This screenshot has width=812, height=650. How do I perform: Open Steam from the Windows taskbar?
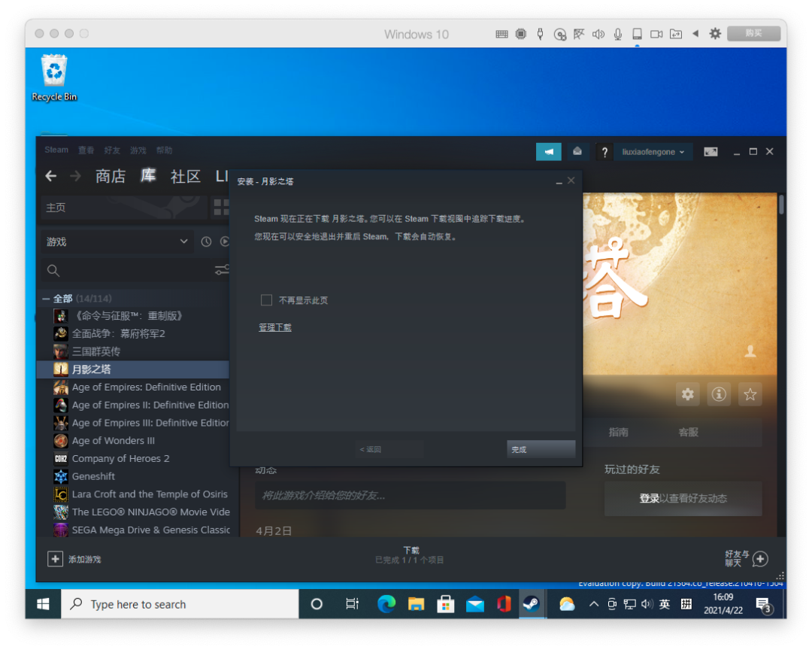(x=532, y=604)
